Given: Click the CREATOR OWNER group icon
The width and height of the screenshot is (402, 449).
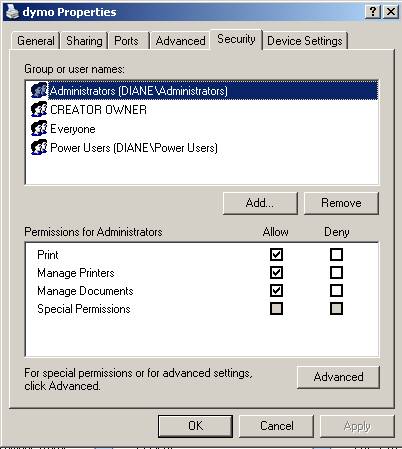Looking at the screenshot, I should [39, 109].
